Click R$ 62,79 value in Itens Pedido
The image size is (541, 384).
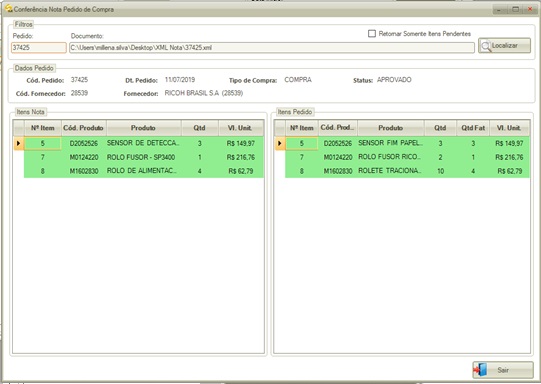(510, 171)
